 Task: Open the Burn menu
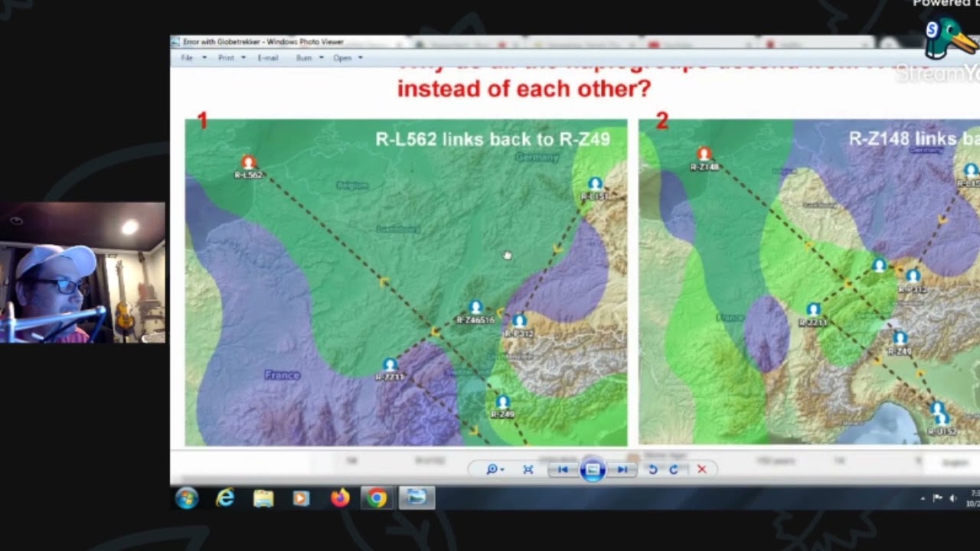(x=304, y=58)
